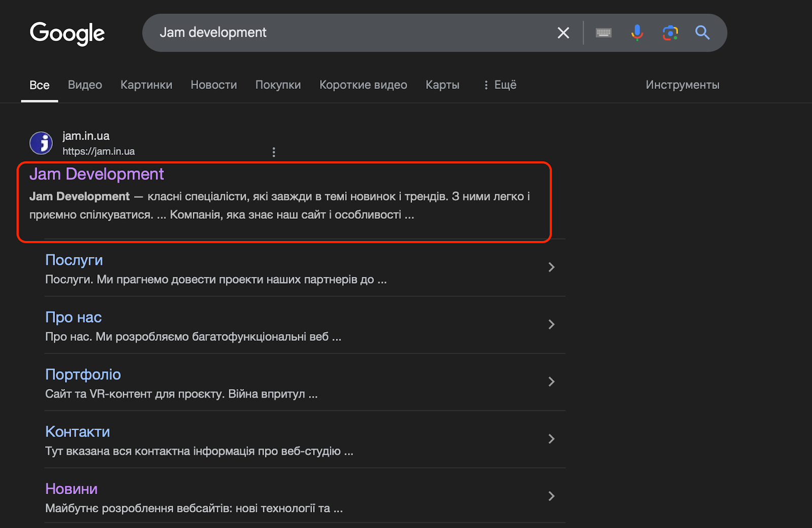Open the Новини sitelink

pos(72,489)
